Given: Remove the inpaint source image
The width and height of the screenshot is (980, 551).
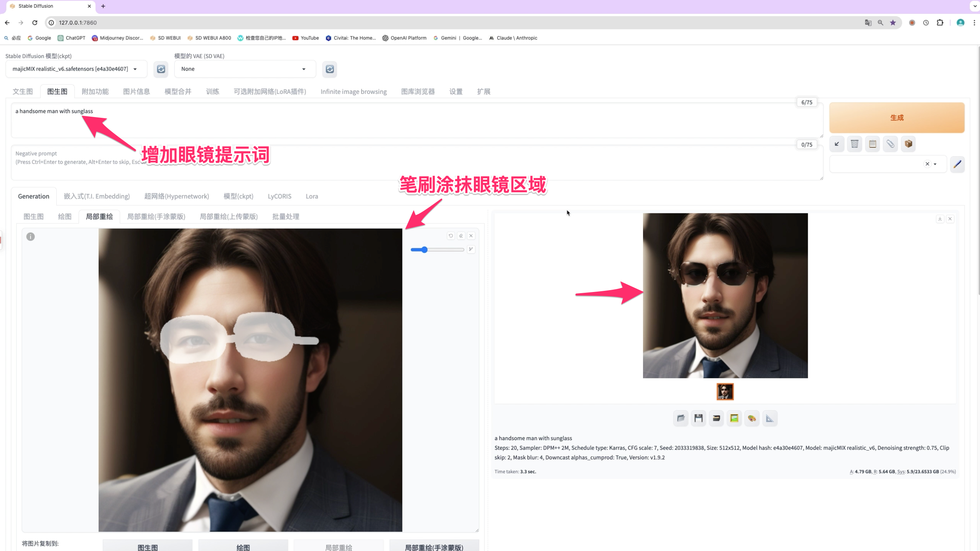Looking at the screenshot, I should [x=471, y=236].
